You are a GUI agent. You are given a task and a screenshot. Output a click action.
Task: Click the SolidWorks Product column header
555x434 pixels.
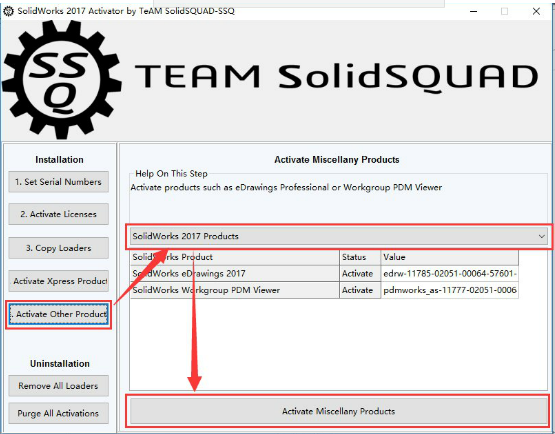pyautogui.click(x=235, y=257)
